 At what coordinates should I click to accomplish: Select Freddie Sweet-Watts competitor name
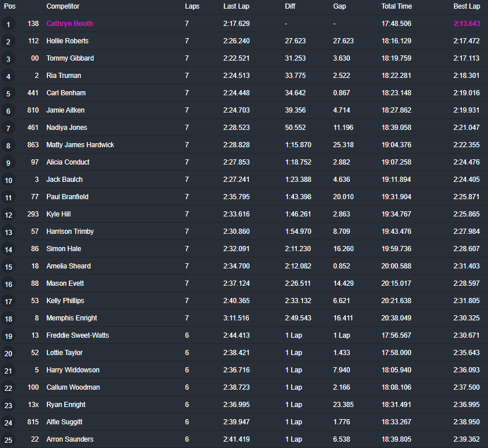click(x=77, y=335)
